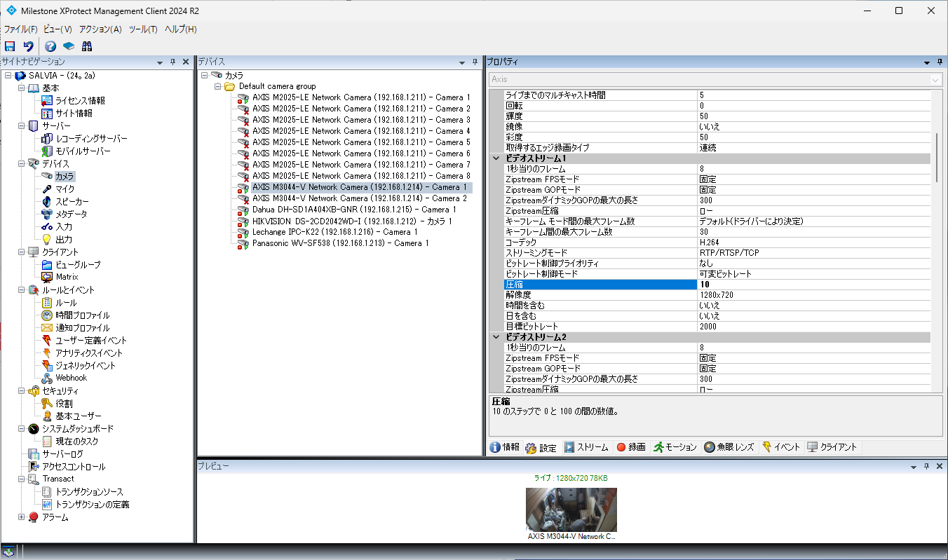Open the ヘルプ(H) menu

click(x=181, y=29)
